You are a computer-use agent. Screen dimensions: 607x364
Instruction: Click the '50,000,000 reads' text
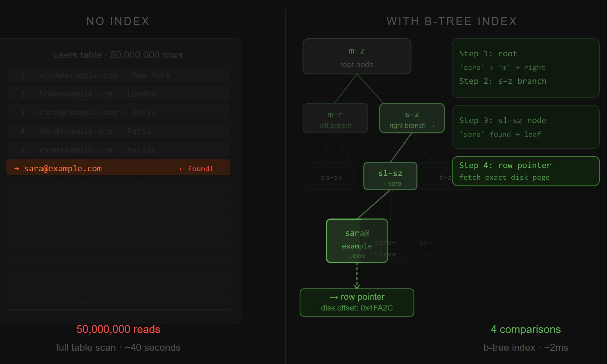tap(118, 329)
